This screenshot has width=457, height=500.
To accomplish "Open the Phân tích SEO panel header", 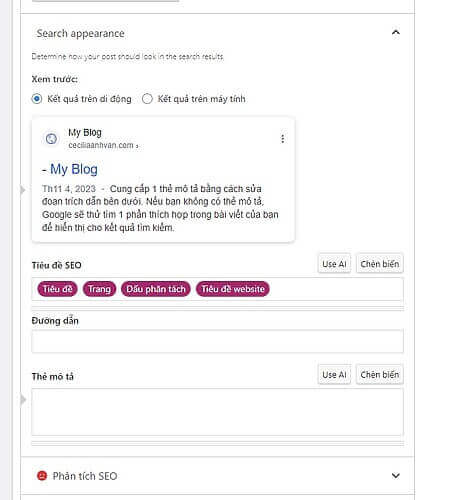I will point(217,476).
